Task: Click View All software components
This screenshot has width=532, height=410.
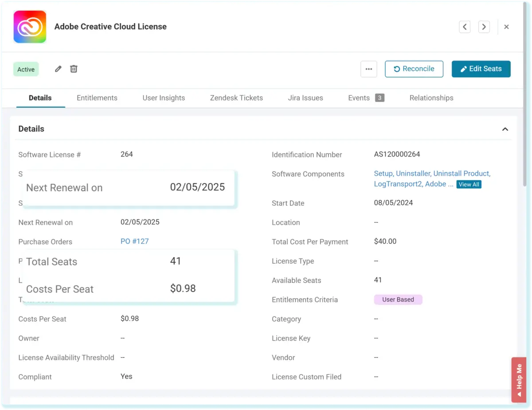Action: point(469,184)
